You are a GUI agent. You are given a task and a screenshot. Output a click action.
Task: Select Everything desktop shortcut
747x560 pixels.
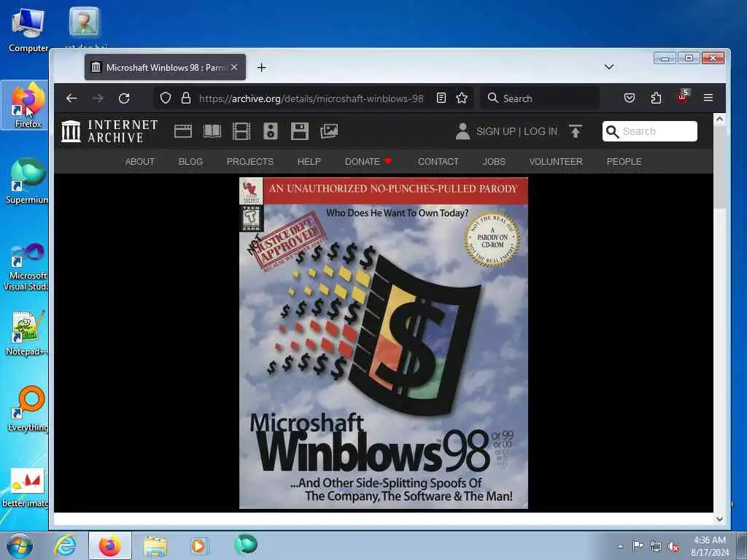[28, 408]
